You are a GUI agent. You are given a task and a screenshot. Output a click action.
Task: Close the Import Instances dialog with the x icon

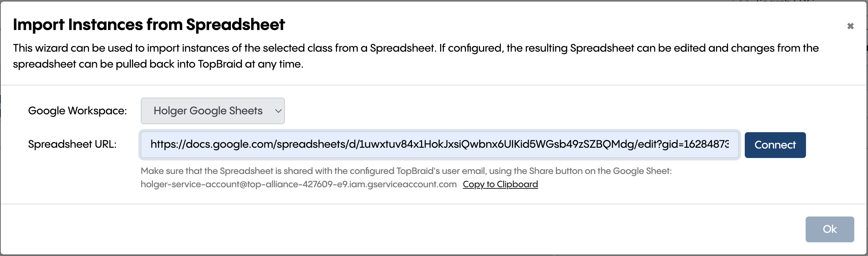[x=851, y=26]
